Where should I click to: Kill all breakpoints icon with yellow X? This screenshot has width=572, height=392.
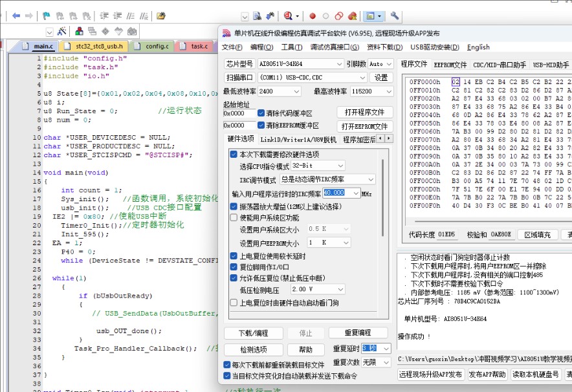click(353, 16)
